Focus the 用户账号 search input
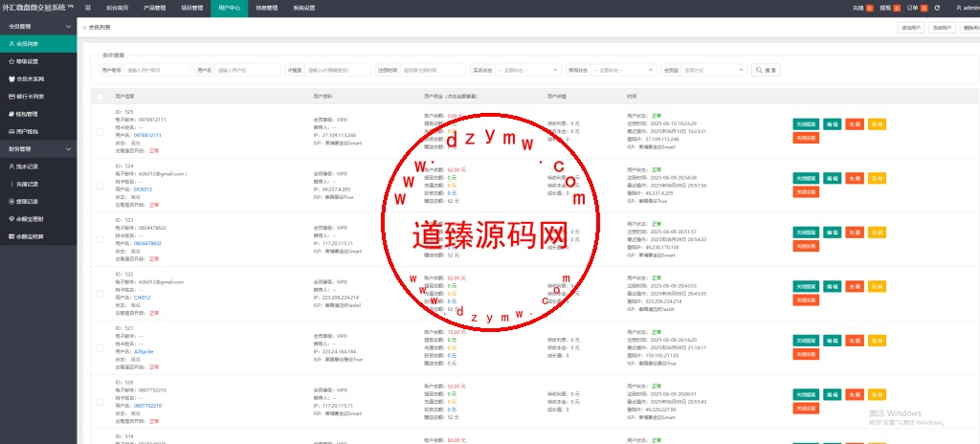The height and width of the screenshot is (444, 980). pos(156,70)
